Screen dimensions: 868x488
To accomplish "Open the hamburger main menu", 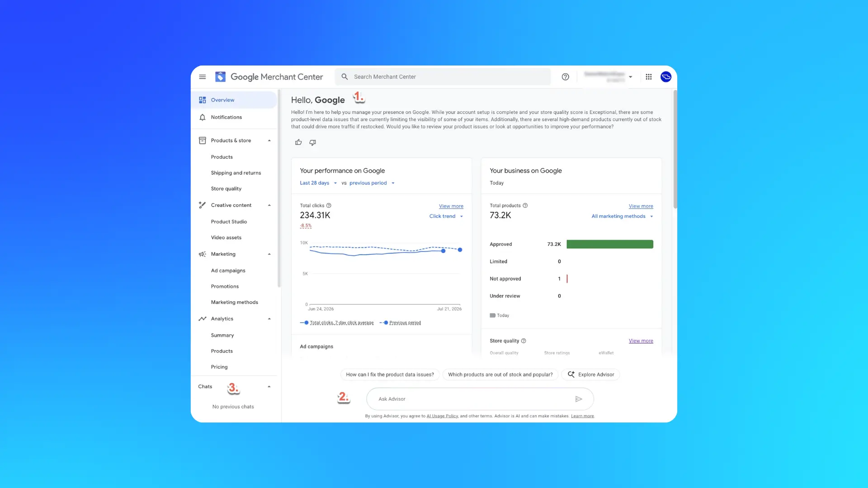I will coord(203,77).
